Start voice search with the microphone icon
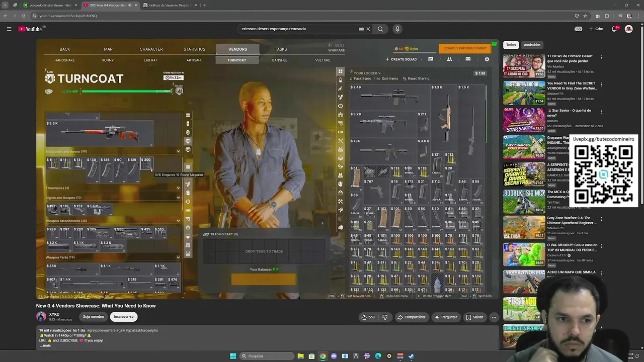 [397, 29]
